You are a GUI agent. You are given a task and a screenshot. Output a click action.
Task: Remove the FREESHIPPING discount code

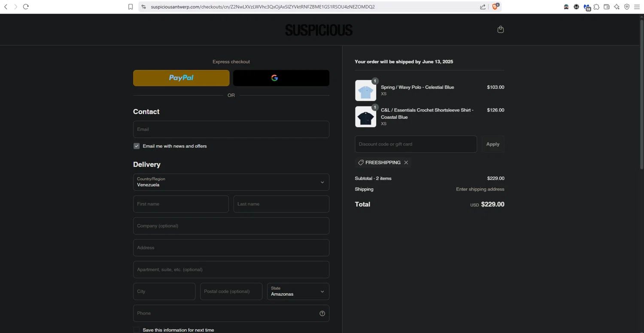click(406, 163)
